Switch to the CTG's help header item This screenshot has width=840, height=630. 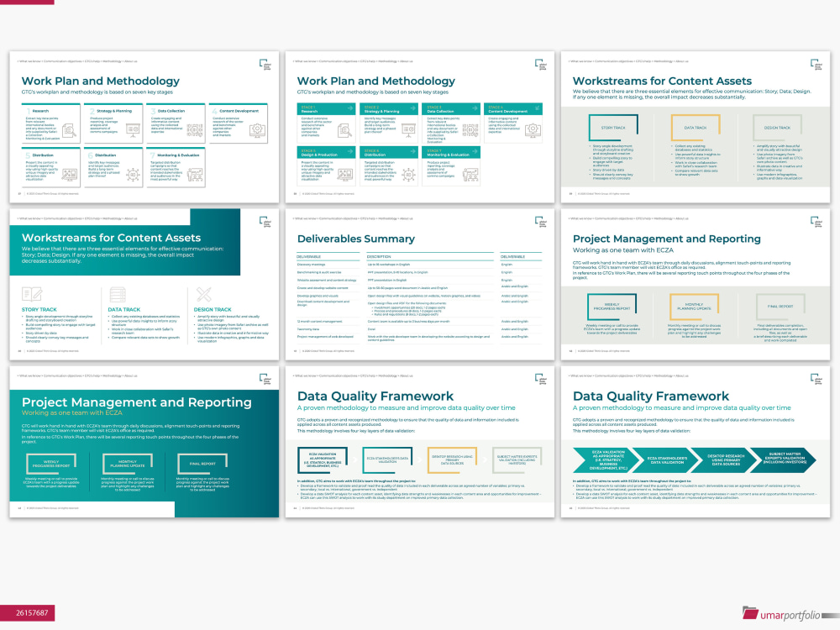click(91, 61)
